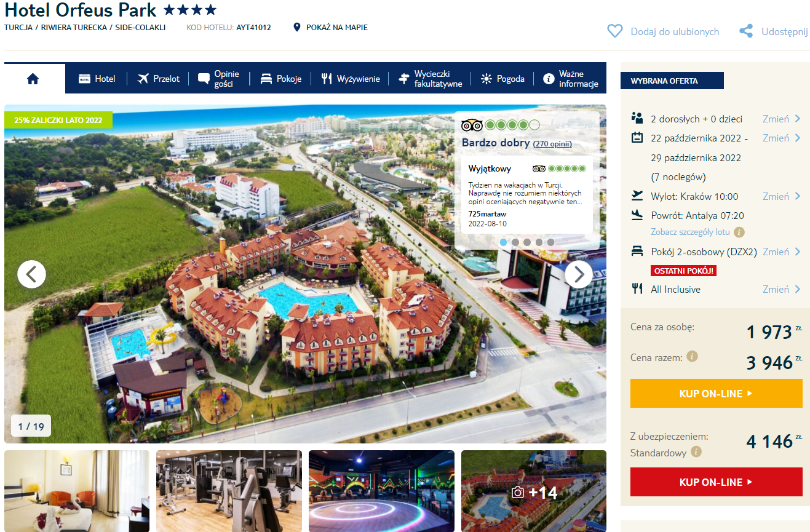Click the breadcrumb Turcja / Riwiera Turecka / Side-Colakli
The width and height of the screenshot is (810, 532).
(x=85, y=27)
